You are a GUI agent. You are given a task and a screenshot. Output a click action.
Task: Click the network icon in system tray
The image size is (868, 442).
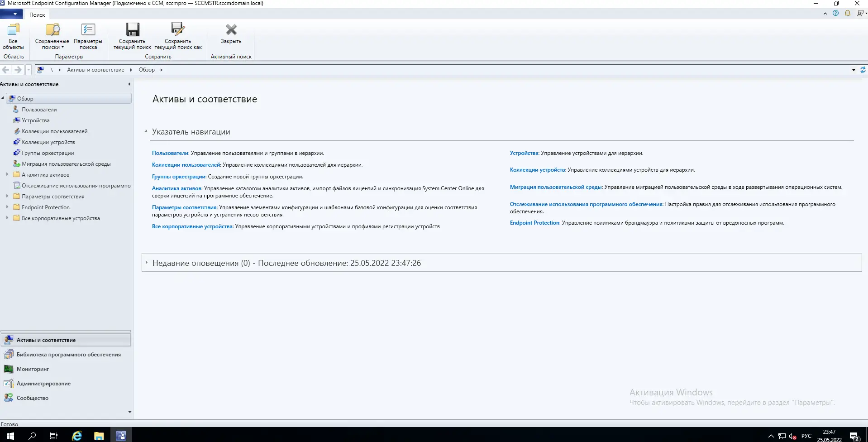coord(782,436)
